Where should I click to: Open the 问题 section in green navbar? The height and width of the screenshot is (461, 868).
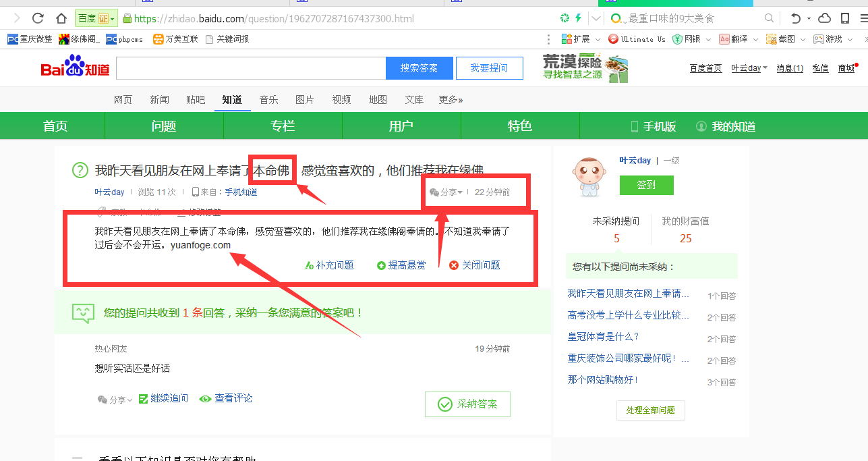click(x=164, y=126)
